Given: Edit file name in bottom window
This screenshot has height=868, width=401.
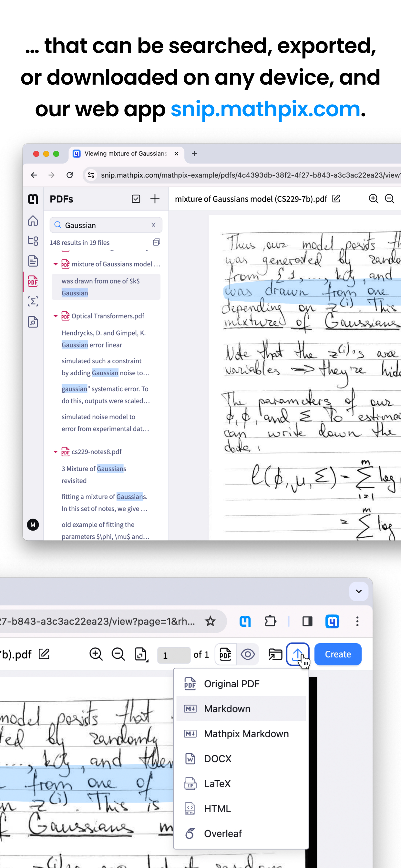Looking at the screenshot, I should 44,654.
